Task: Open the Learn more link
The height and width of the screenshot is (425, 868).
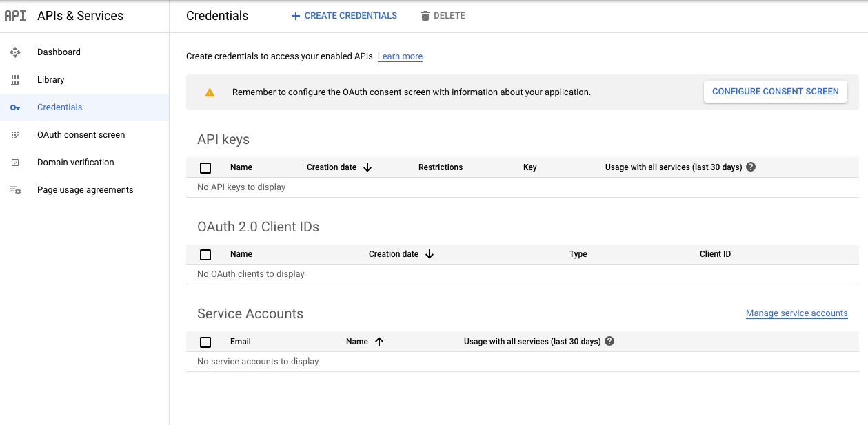Action: [x=400, y=56]
